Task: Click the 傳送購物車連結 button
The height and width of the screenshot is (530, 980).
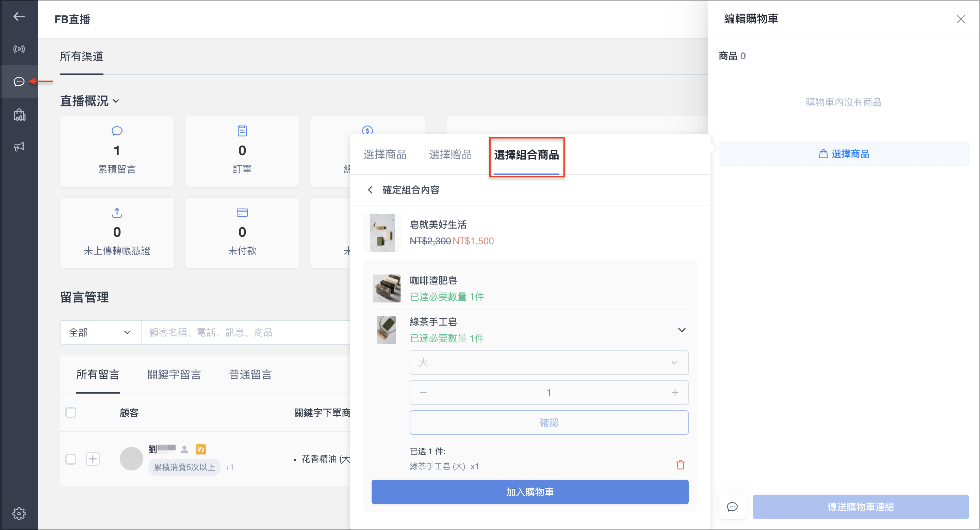Action: coord(861,507)
